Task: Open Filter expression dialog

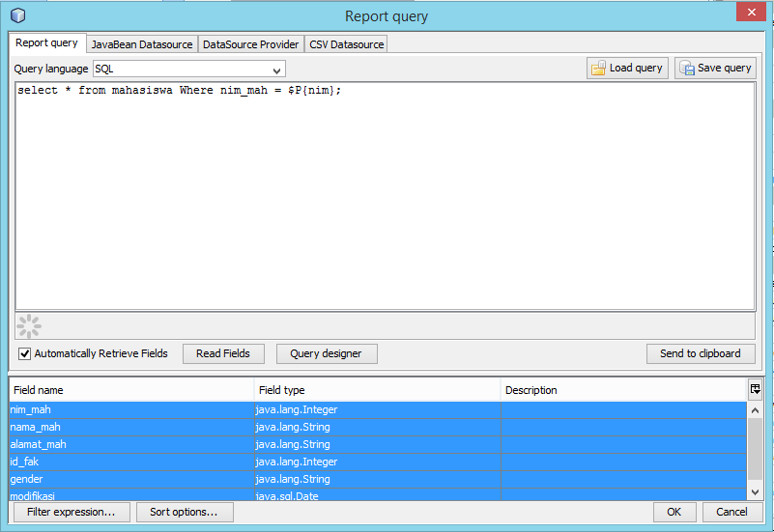Action: (x=72, y=512)
